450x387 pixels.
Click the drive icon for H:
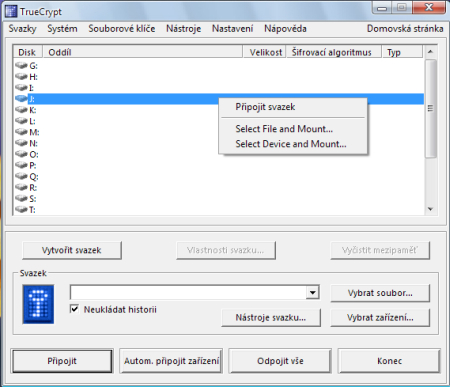click(21, 77)
